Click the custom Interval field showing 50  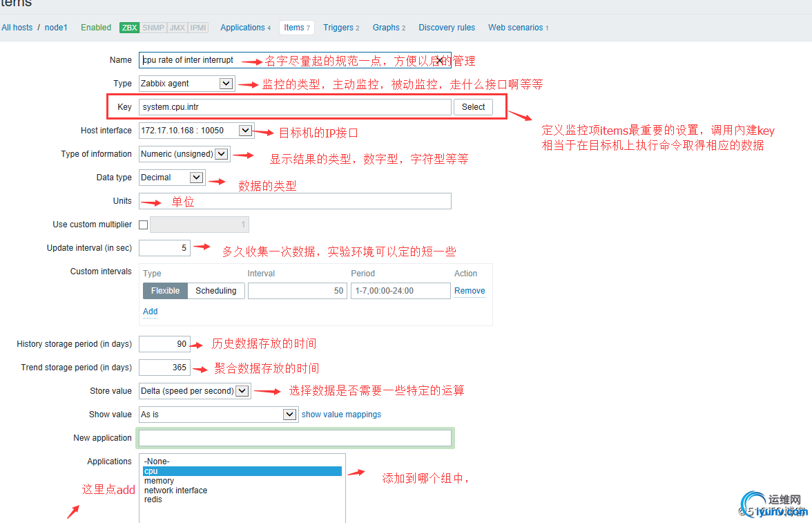click(x=297, y=291)
